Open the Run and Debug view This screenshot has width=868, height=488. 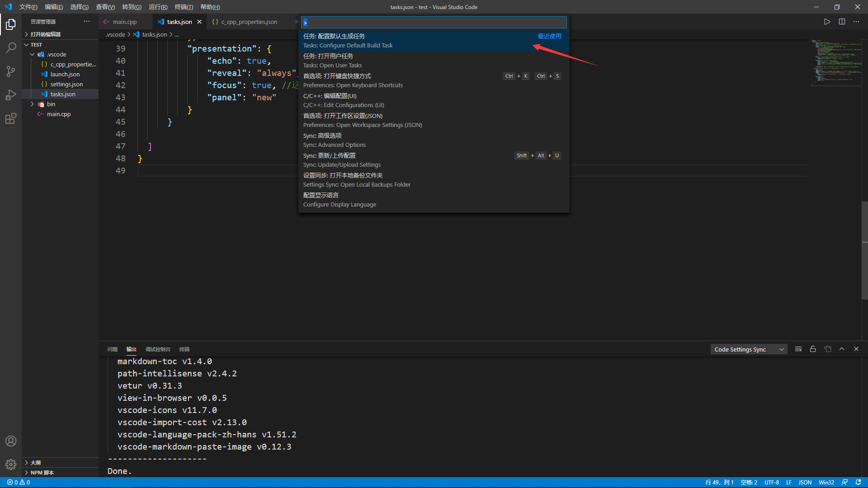coord(11,95)
